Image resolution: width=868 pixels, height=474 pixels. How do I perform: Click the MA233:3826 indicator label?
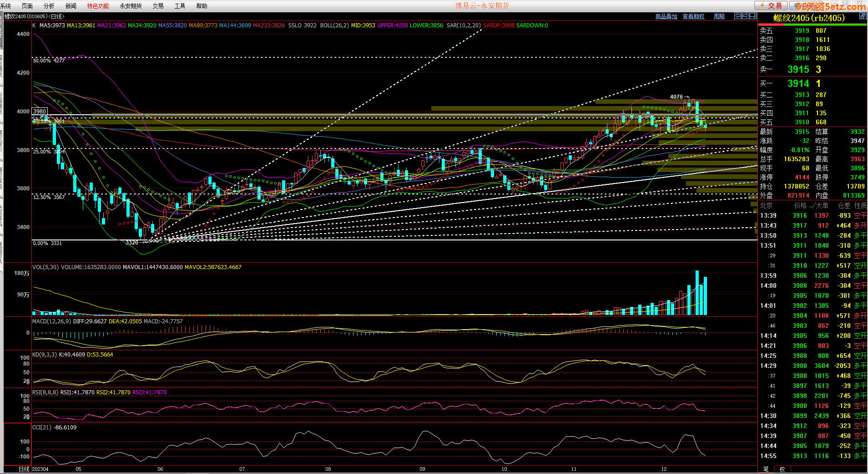tap(269, 25)
